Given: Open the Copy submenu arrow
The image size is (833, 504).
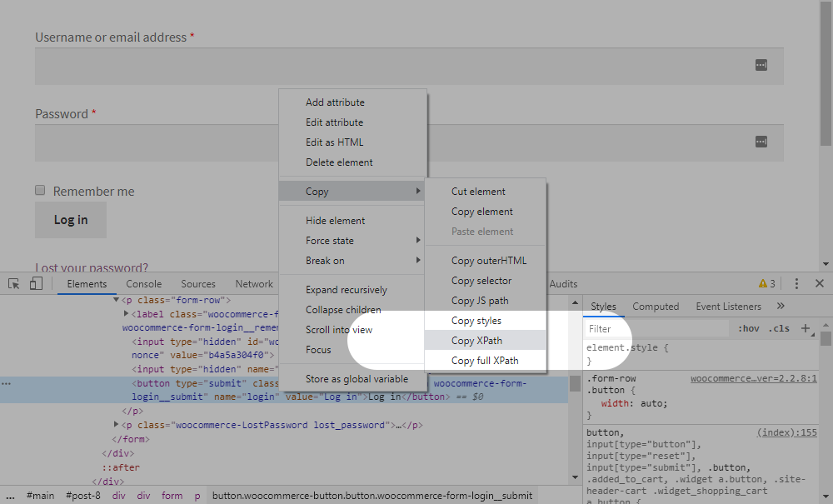Looking at the screenshot, I should [418, 191].
